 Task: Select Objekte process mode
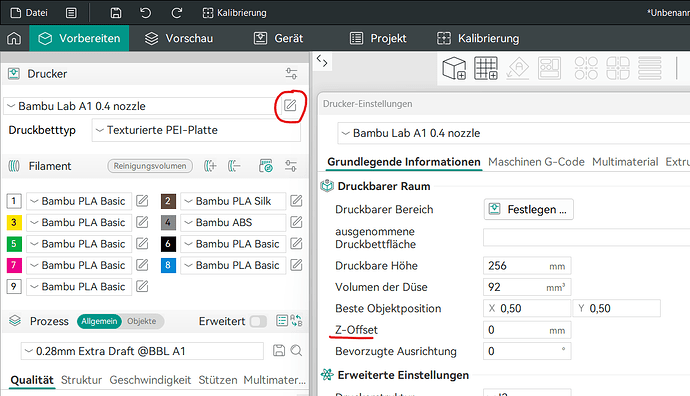[x=142, y=321]
